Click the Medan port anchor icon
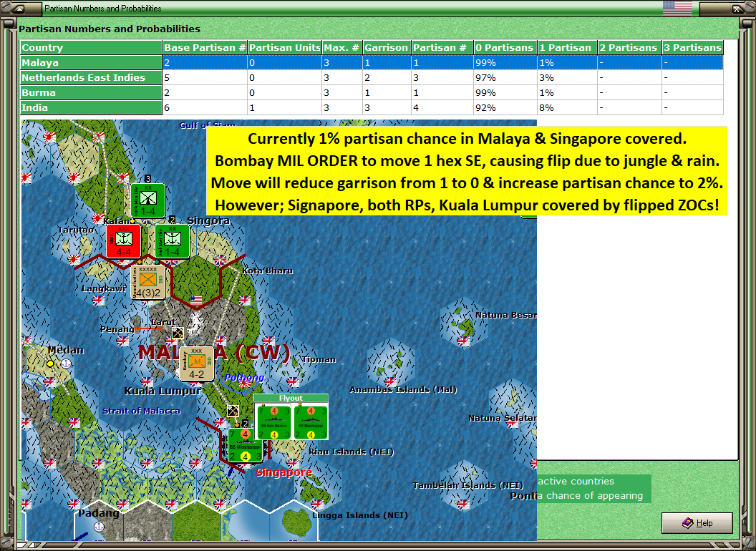756x551 pixels. [66, 364]
